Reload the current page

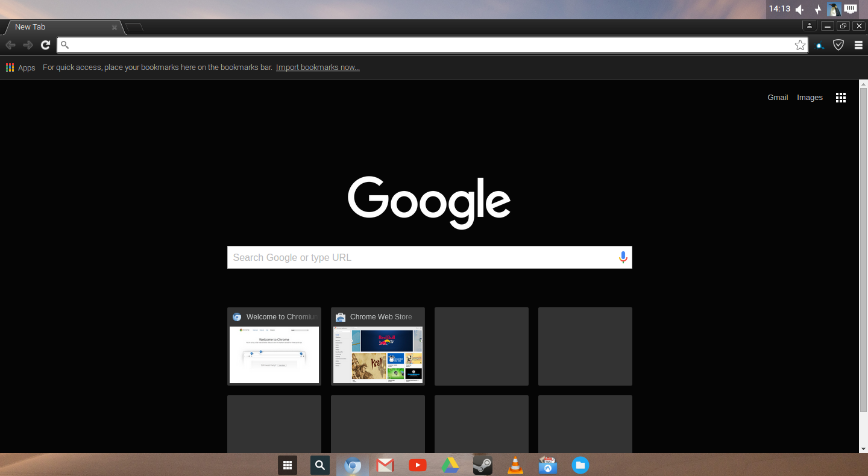(45, 45)
